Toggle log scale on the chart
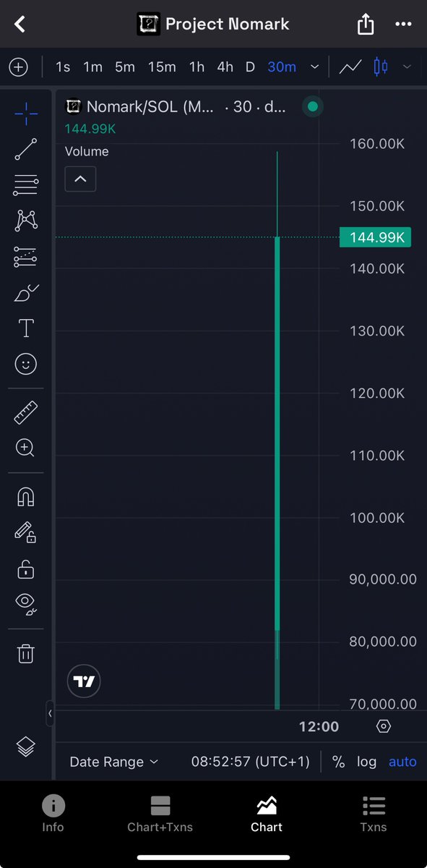Viewport: 427px width, 868px height. tap(367, 762)
